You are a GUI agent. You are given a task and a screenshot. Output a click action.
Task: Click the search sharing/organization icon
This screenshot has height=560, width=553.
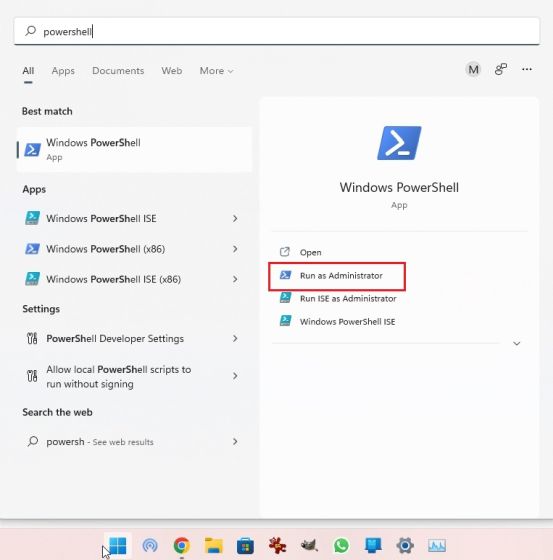(500, 69)
